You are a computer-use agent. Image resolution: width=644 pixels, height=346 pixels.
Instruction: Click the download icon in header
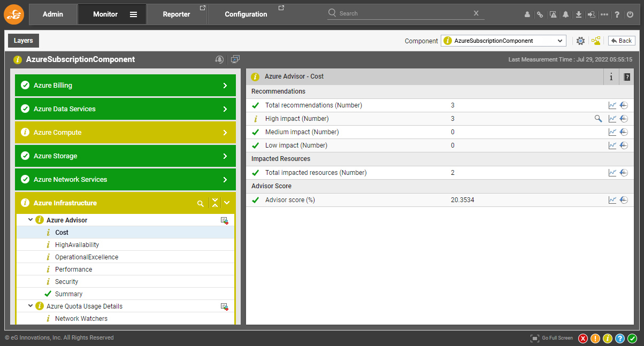(578, 14)
